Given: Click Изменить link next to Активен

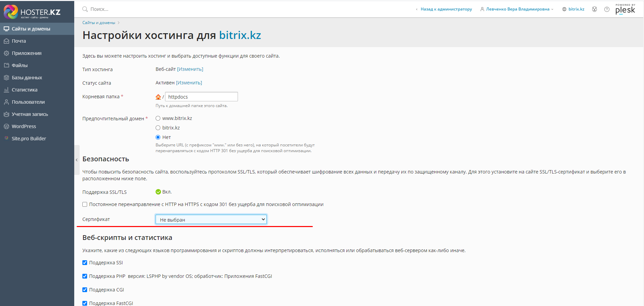Looking at the screenshot, I should (189, 83).
